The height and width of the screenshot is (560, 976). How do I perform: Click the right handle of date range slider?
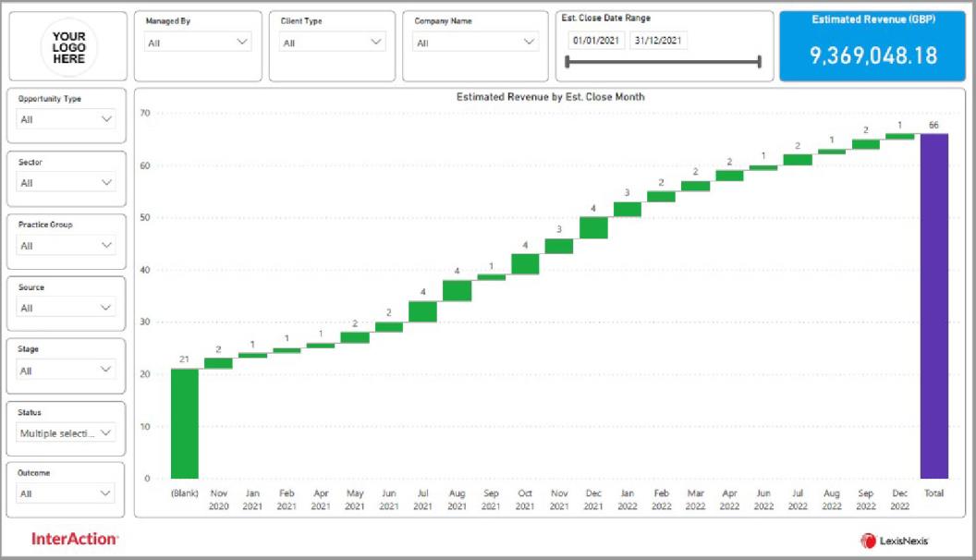pos(760,62)
